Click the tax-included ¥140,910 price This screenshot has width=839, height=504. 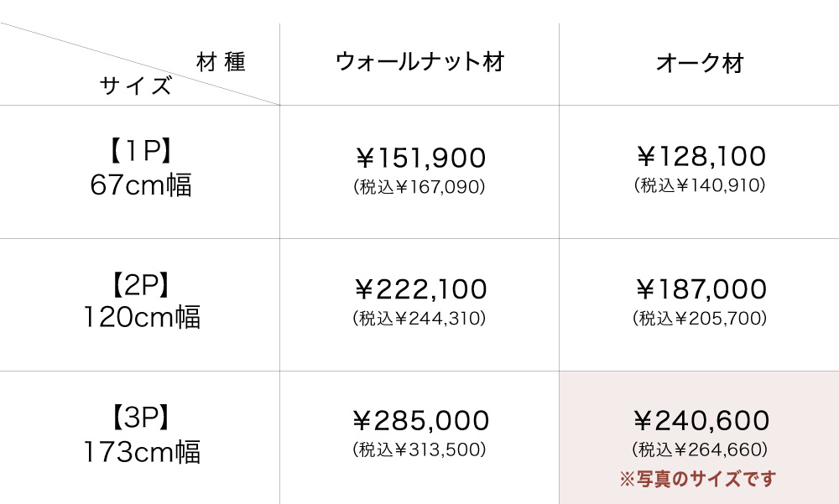point(700,186)
